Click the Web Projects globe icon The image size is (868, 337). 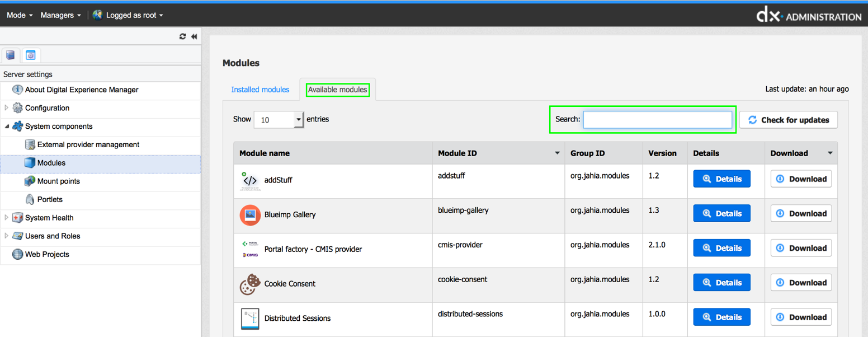pos(18,254)
